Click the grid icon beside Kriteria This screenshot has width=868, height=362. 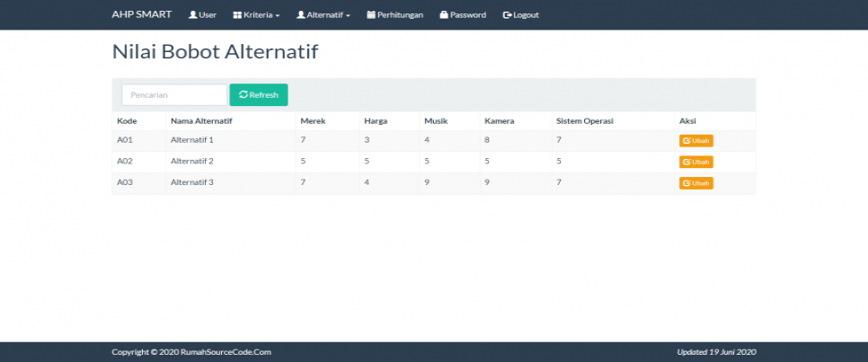point(237,15)
